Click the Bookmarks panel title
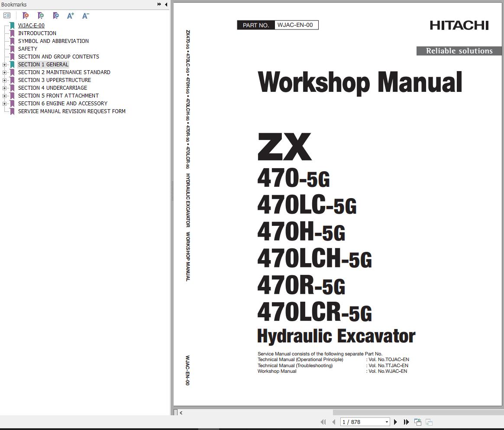This screenshot has width=504, height=430. coord(14,4)
